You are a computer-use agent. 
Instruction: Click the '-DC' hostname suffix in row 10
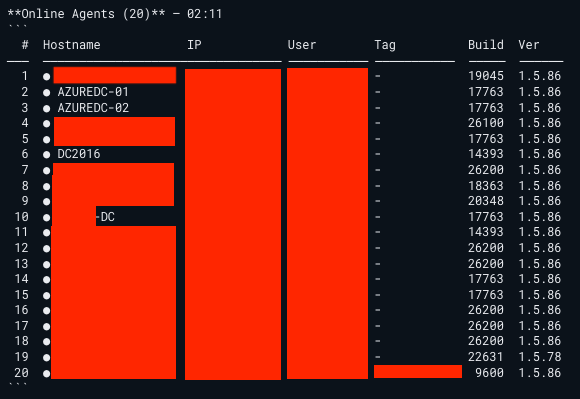[105, 217]
